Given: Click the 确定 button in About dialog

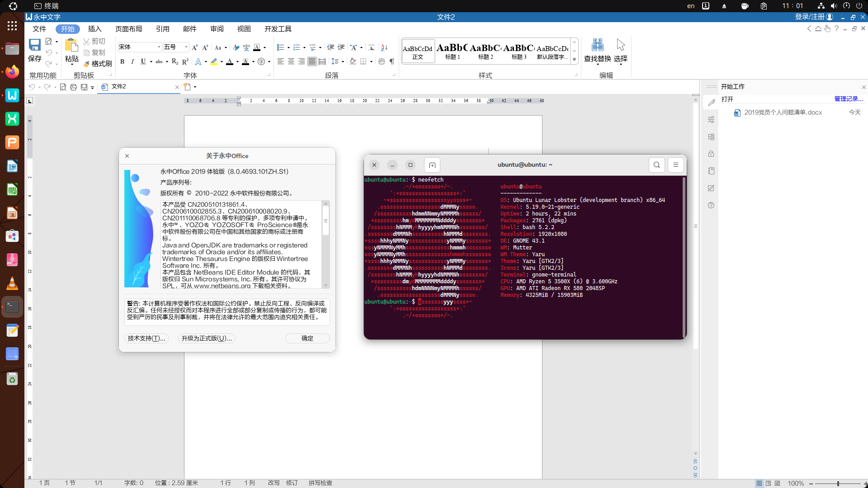Looking at the screenshot, I should (x=307, y=338).
